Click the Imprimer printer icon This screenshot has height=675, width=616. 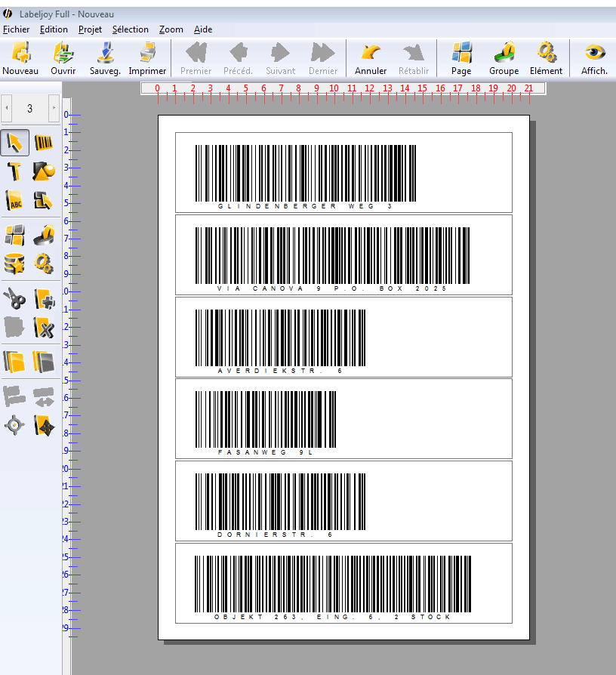tap(147, 58)
